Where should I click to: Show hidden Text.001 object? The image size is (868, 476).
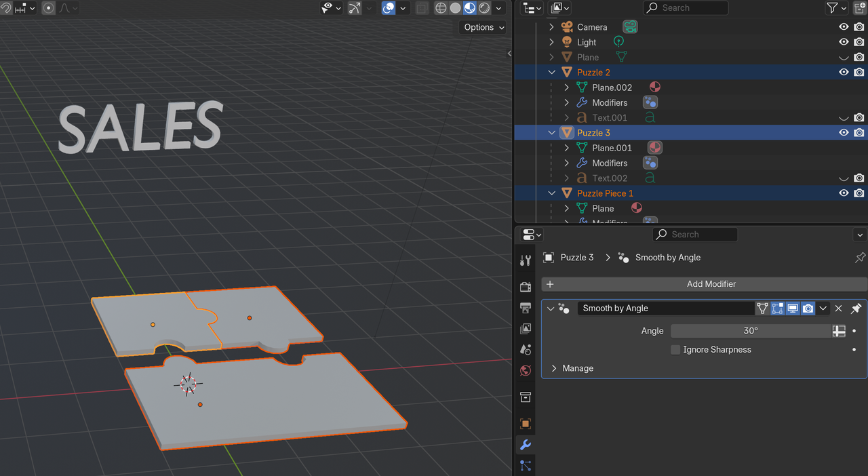pyautogui.click(x=844, y=117)
